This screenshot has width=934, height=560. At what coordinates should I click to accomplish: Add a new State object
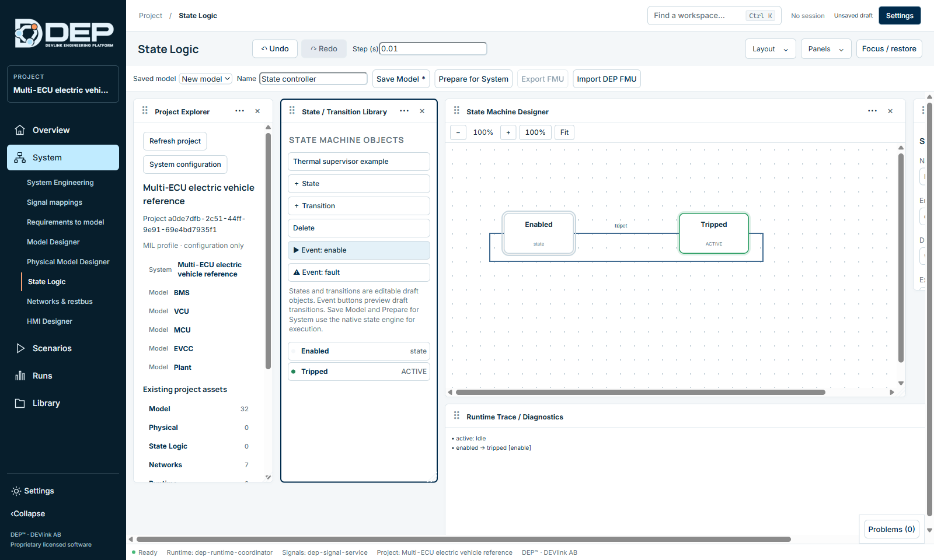(359, 184)
